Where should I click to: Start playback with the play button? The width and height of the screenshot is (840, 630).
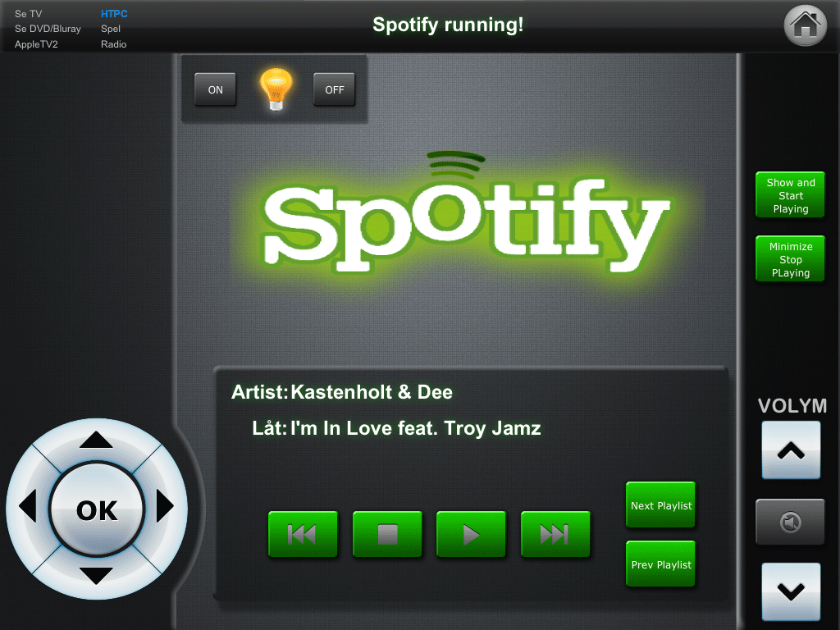(x=471, y=534)
